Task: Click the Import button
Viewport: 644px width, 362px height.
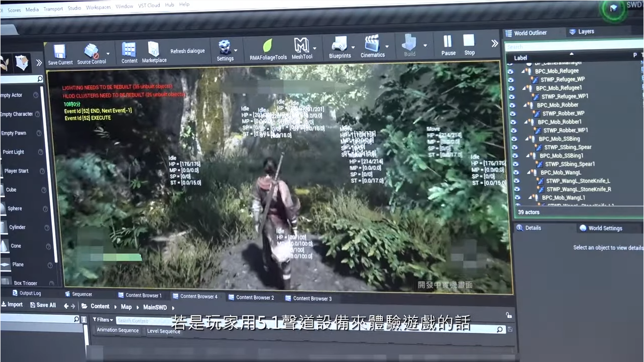Action: (x=12, y=305)
